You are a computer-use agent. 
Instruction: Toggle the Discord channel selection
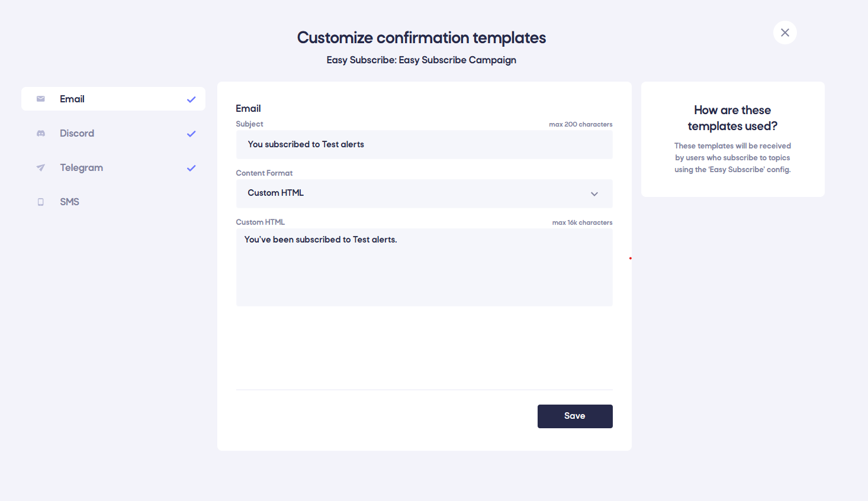click(x=112, y=133)
